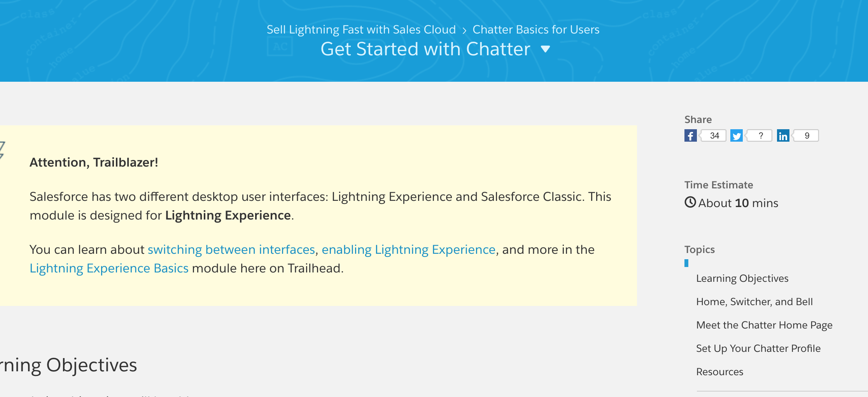The image size is (868, 397).
Task: Open the Get Started with Chatter unit dropdown
Action: (x=546, y=49)
